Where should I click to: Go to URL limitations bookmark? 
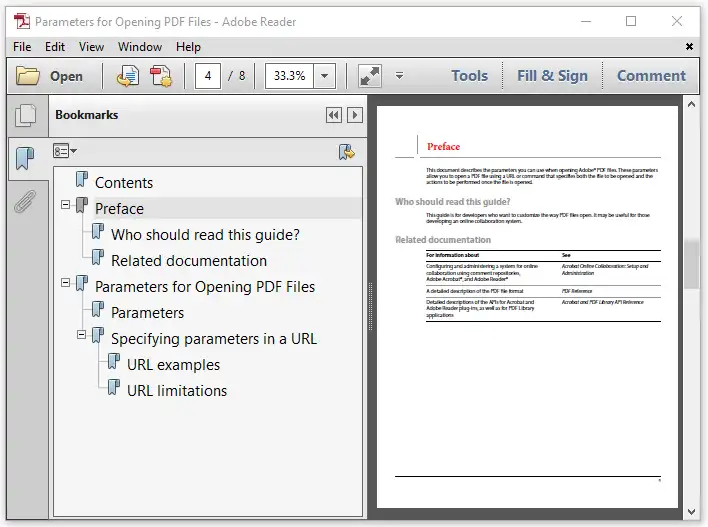pos(177,391)
